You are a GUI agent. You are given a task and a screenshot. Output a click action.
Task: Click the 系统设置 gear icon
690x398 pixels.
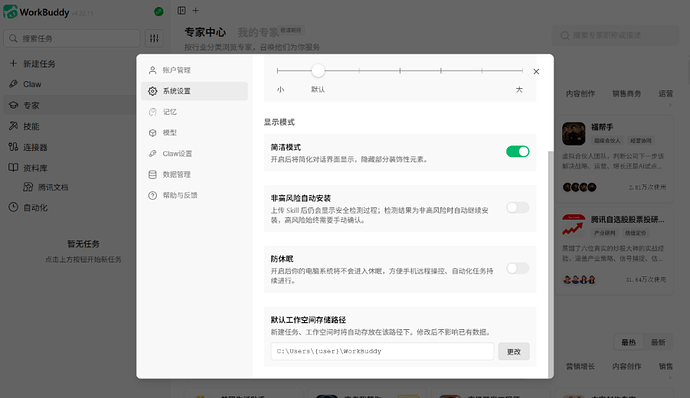pos(152,91)
